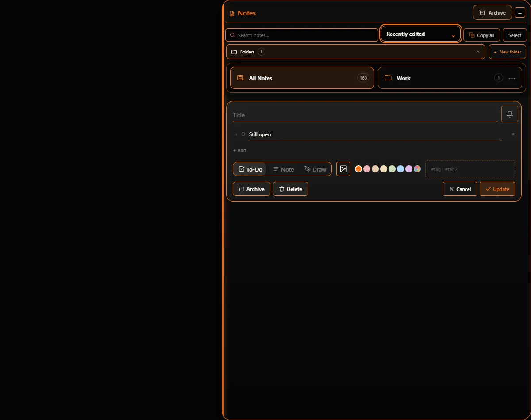Pick the light blue color swatch

pos(400,169)
